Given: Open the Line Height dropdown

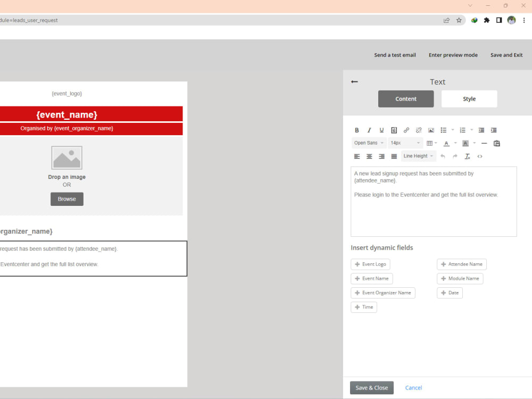Looking at the screenshot, I should pos(418,156).
